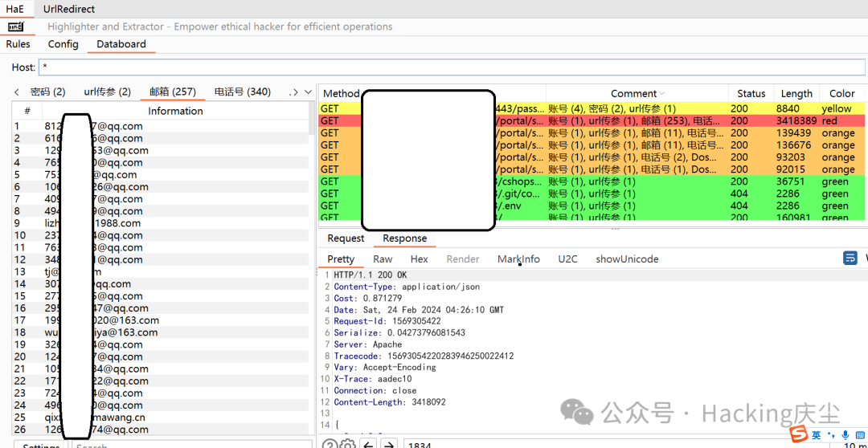The height and width of the screenshot is (448, 868).
Task: Click the Content-Length: 3418092 header line
Action: (x=389, y=402)
